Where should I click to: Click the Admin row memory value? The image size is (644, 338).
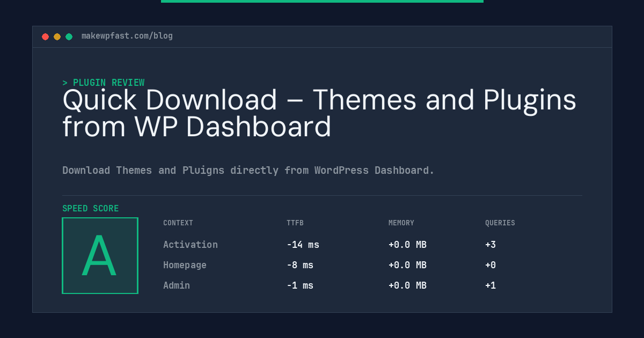[407, 285]
